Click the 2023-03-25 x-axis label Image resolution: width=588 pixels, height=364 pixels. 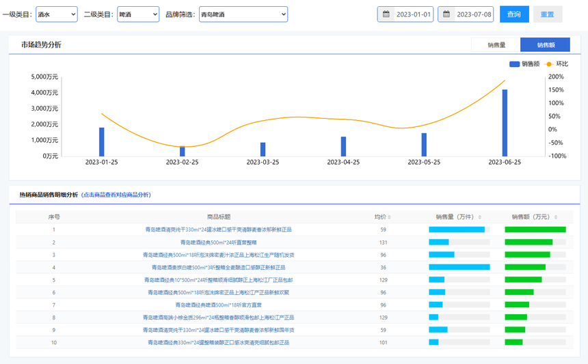263,162
